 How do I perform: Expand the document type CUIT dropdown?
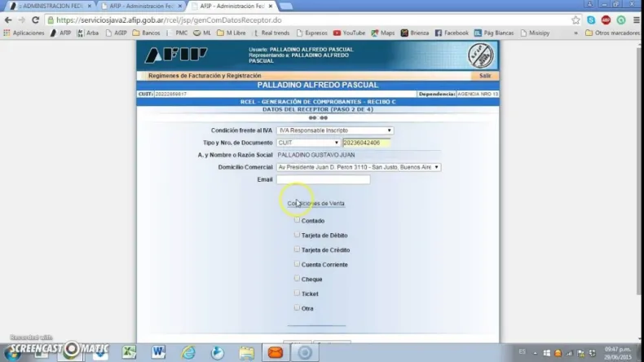(x=308, y=143)
